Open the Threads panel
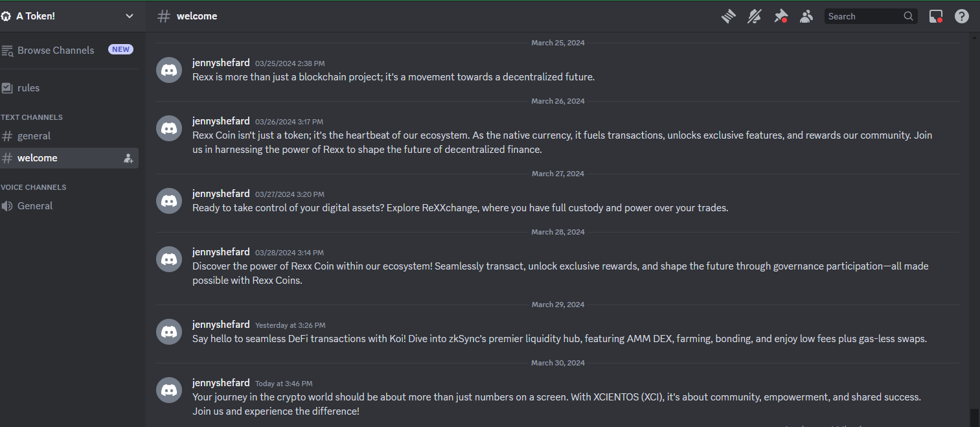 tap(729, 16)
